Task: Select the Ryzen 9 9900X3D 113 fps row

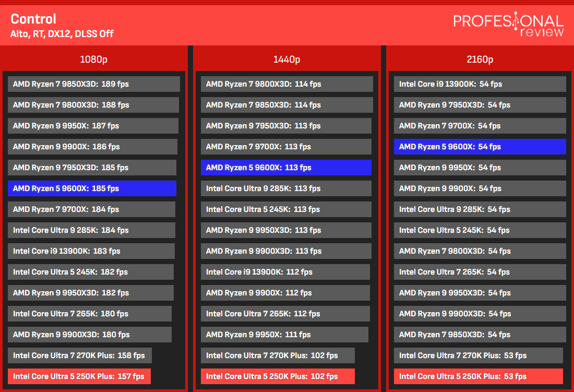Action: click(x=286, y=251)
